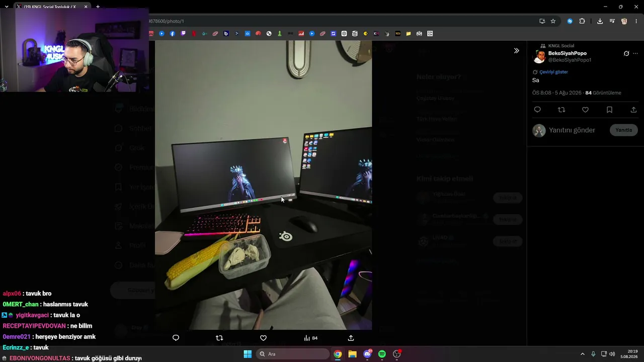This screenshot has height=362, width=644.
Task: Like the tweet in the side panel
Action: click(585, 110)
